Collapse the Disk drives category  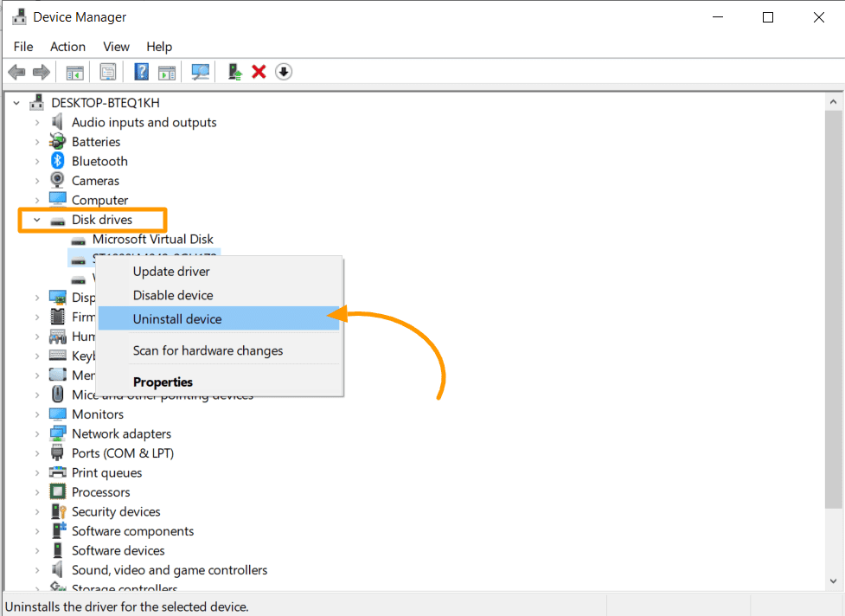point(36,220)
